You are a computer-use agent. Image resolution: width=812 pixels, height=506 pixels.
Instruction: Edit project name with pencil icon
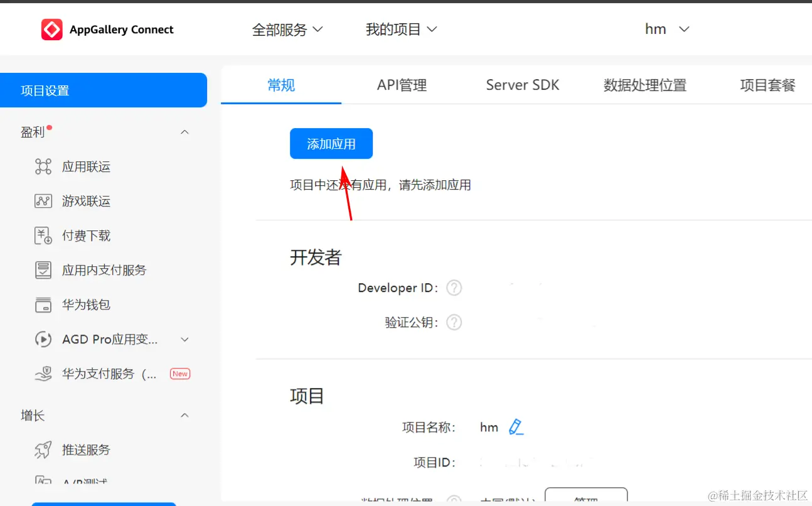[x=516, y=428]
